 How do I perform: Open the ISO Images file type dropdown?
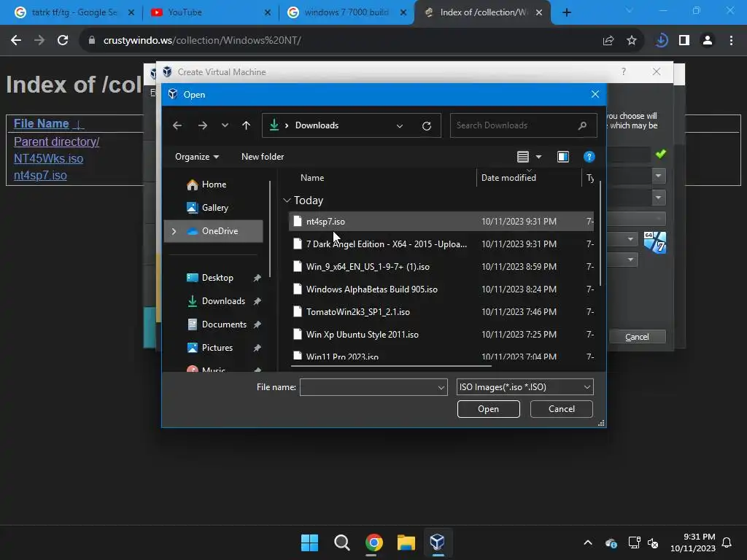tap(525, 387)
